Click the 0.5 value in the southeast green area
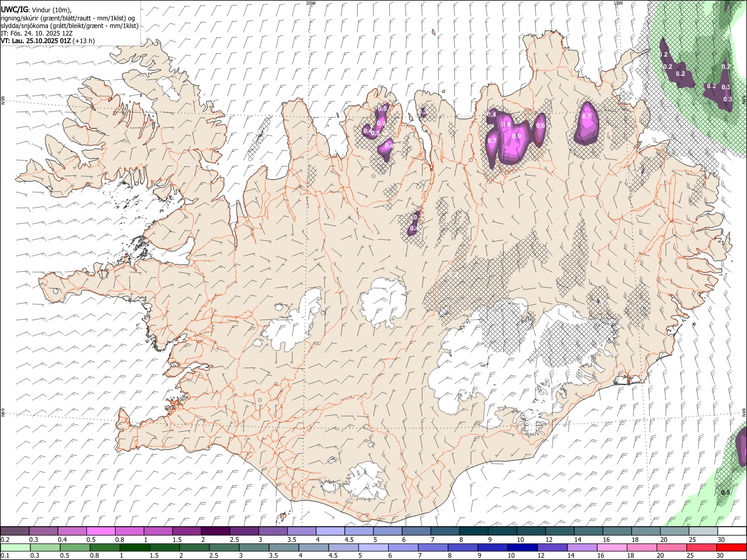The height and width of the screenshot is (560, 747). (725, 492)
